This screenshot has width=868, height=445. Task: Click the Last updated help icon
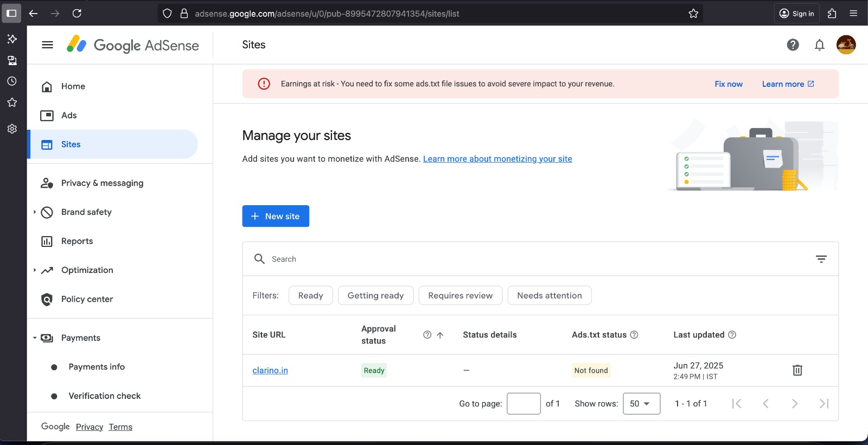(x=732, y=335)
